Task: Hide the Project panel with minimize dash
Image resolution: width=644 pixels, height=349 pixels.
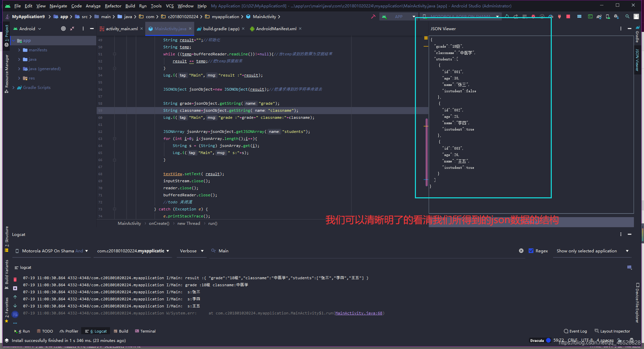Action: pos(92,29)
